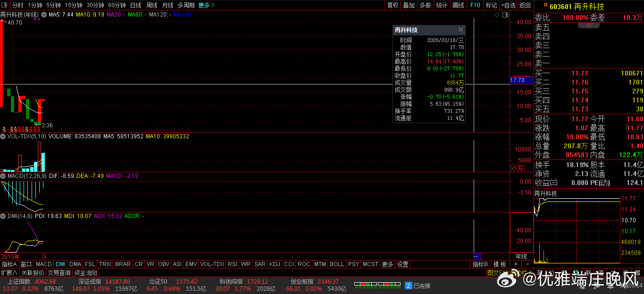Open the 指标A indicator tab
The width and height of the screenshot is (644, 294).
point(9,264)
